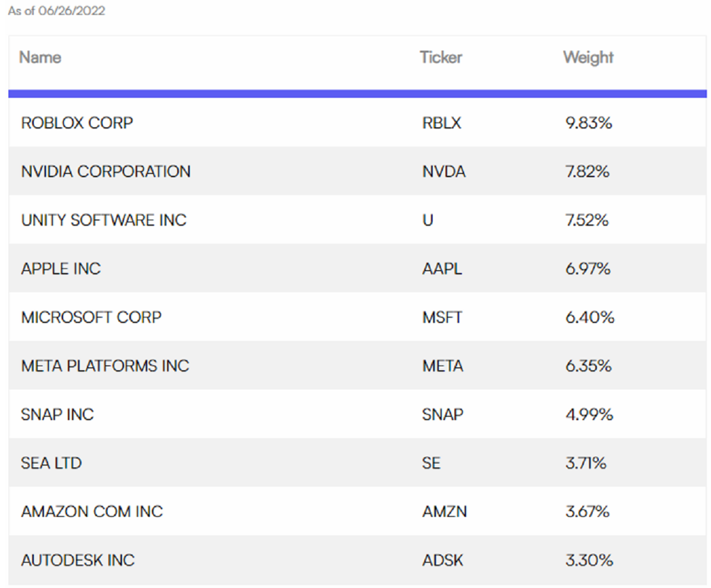Viewport: 711px width, 588px height.
Task: Click the Weight column header
Action: tap(588, 57)
